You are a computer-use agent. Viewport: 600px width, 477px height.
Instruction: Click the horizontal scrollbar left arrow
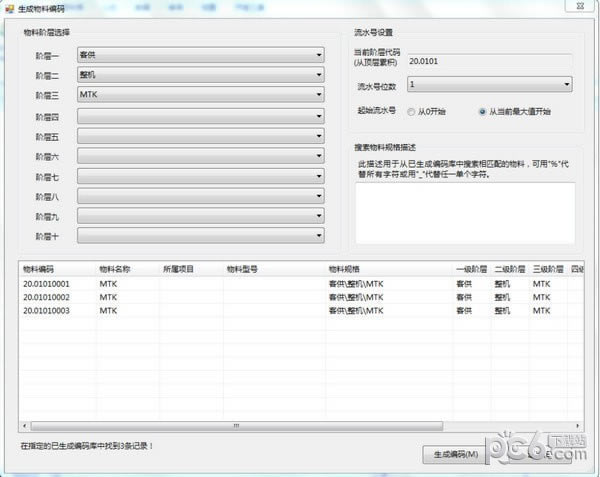[x=25, y=426]
